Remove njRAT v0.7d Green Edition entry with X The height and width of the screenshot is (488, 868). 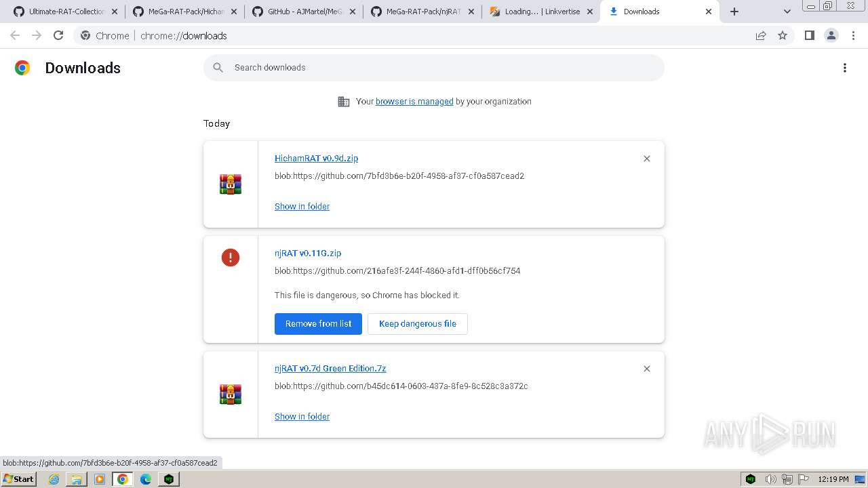pos(647,369)
